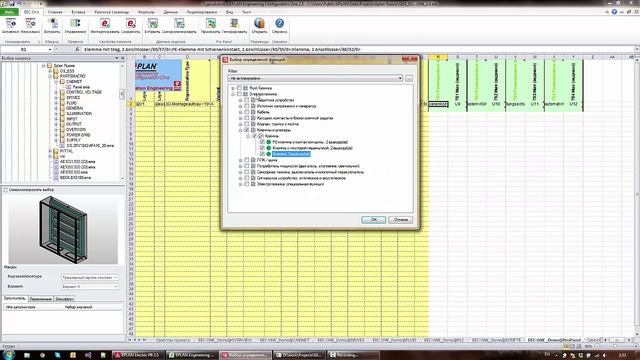Click Recording taskbar item
Viewport: 640px width, 360px height.
[x=353, y=355]
